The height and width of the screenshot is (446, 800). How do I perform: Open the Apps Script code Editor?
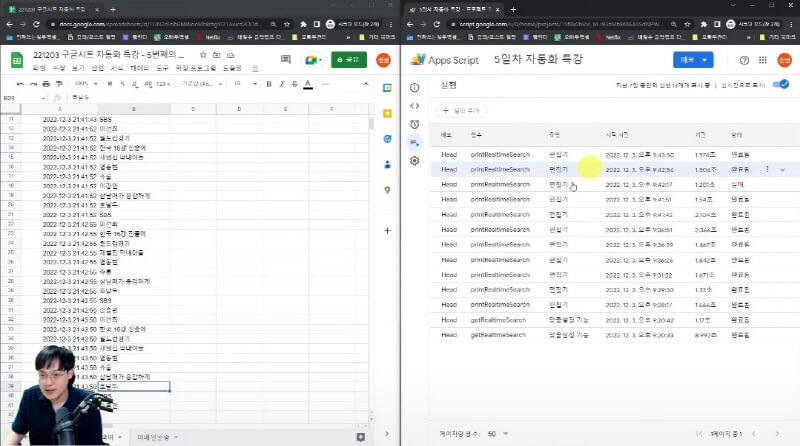[x=414, y=106]
